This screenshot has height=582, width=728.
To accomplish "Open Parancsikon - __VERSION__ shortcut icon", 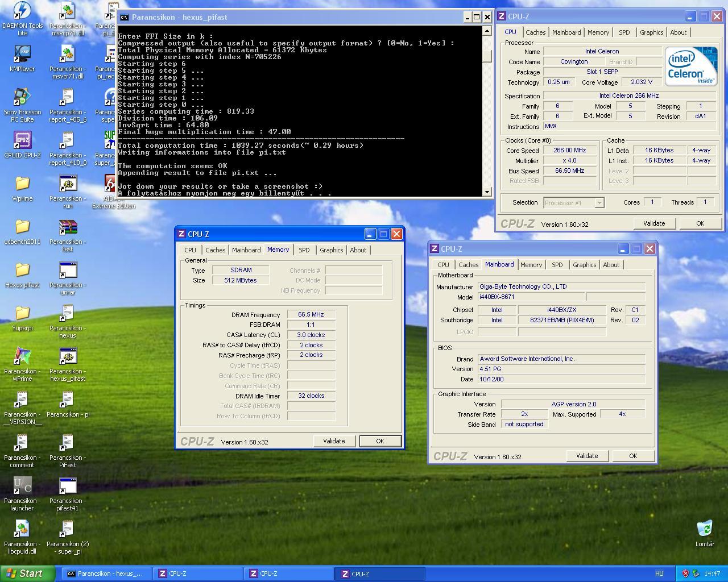I will [x=22, y=399].
